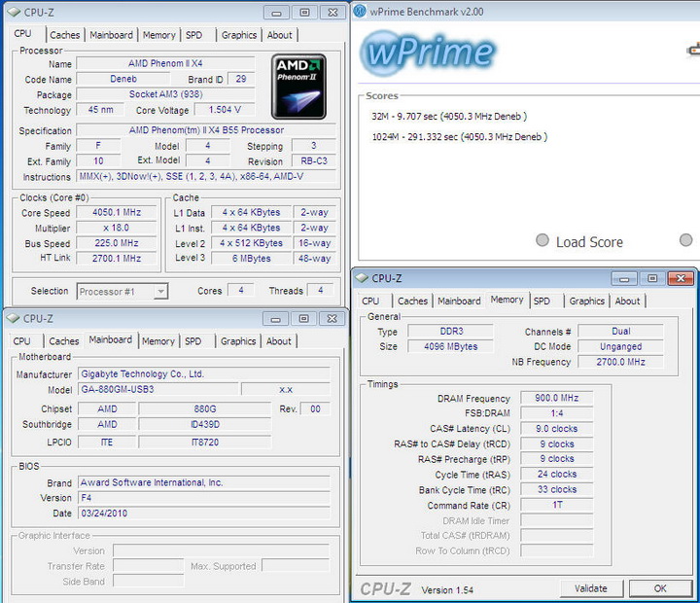700x603 pixels.
Task: Click the AMD Phenom II processor logo
Action: [x=298, y=87]
